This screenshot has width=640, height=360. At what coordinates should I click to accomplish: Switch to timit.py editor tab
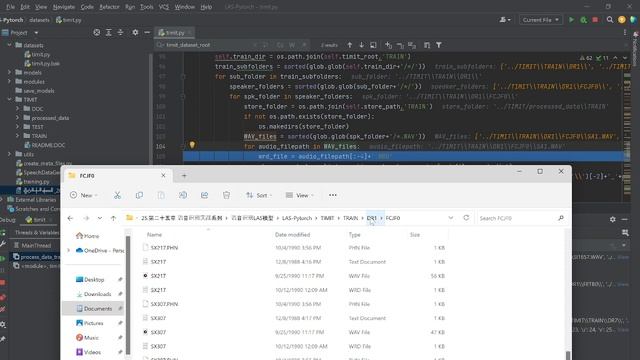coord(175,32)
